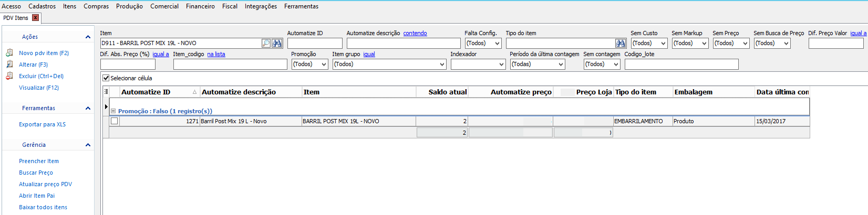Screen dimensions: 868x215
Task: Open the Falta Config. dropdown
Action: pyautogui.click(x=497, y=44)
